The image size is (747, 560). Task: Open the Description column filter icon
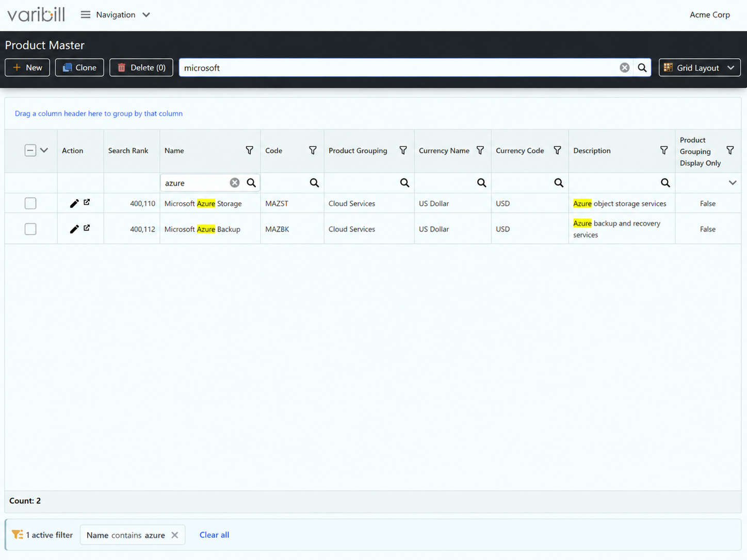click(x=664, y=150)
